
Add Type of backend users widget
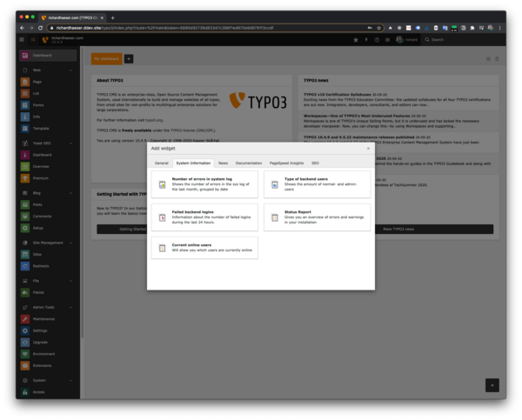click(x=317, y=184)
